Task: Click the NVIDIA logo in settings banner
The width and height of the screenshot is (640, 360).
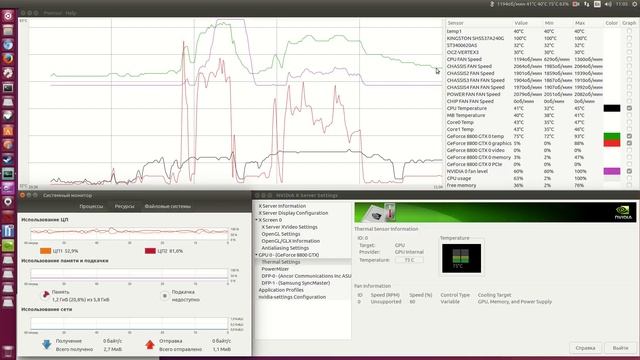Action: click(623, 212)
